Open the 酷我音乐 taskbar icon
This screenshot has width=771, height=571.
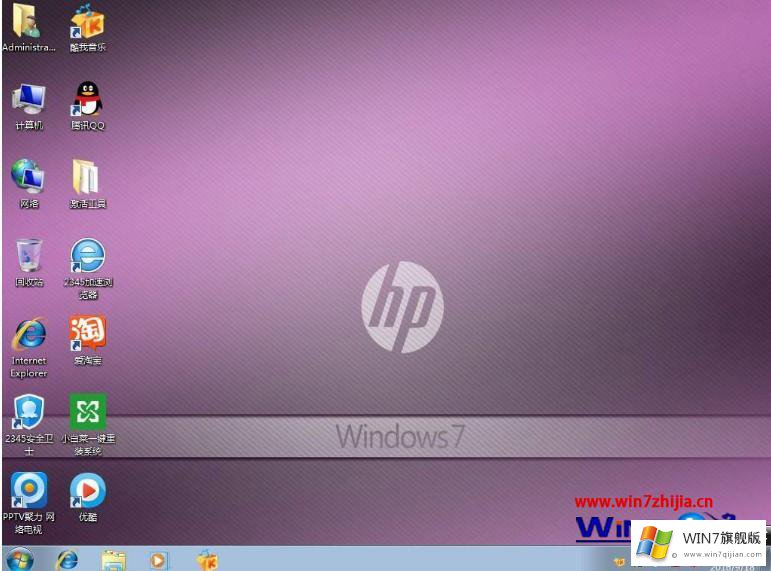coord(208,560)
